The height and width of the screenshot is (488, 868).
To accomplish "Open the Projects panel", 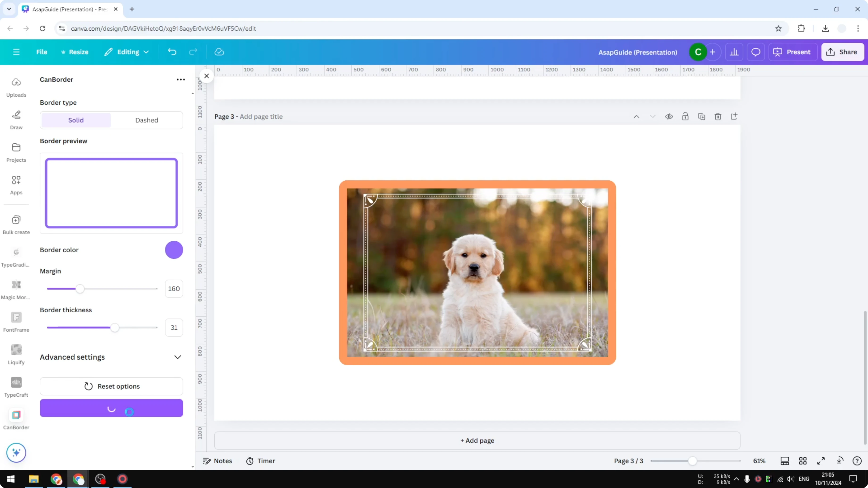I will pyautogui.click(x=16, y=152).
